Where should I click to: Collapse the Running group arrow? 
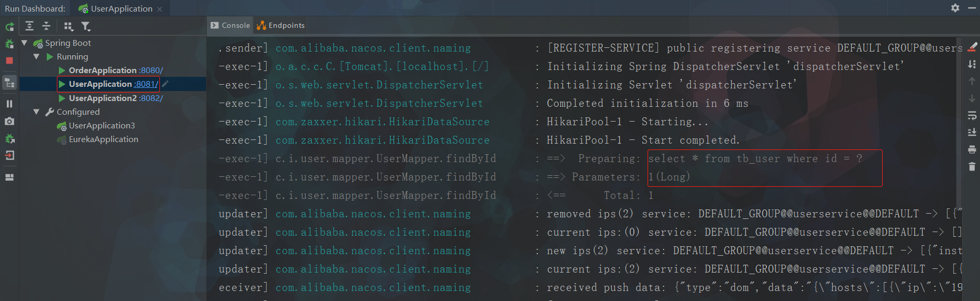(36, 56)
